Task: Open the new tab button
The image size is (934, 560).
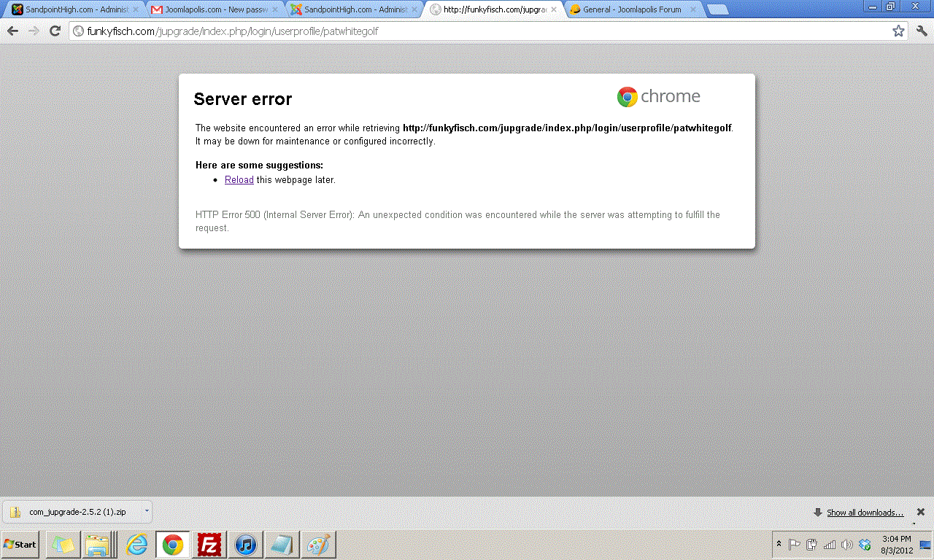Action: (x=717, y=9)
